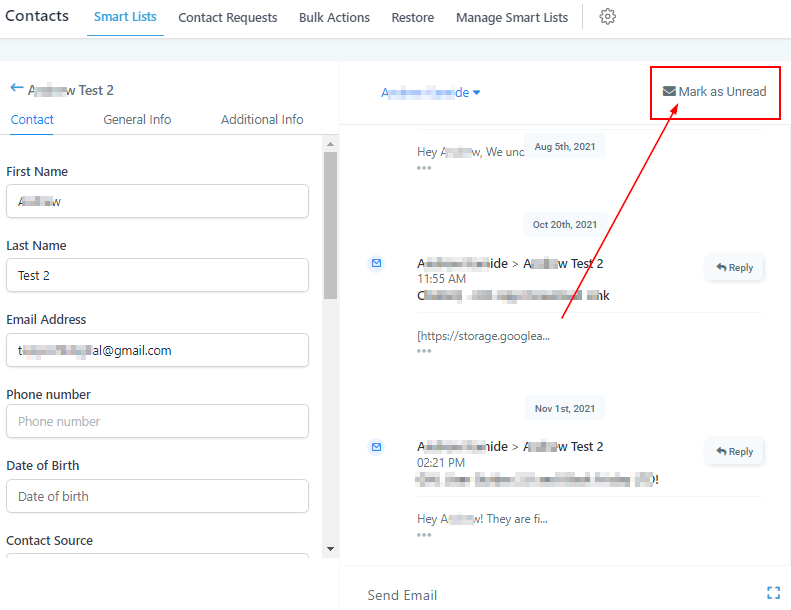Open the Bulk Actions tab
This screenshot has height=610, width=791.
tap(334, 18)
